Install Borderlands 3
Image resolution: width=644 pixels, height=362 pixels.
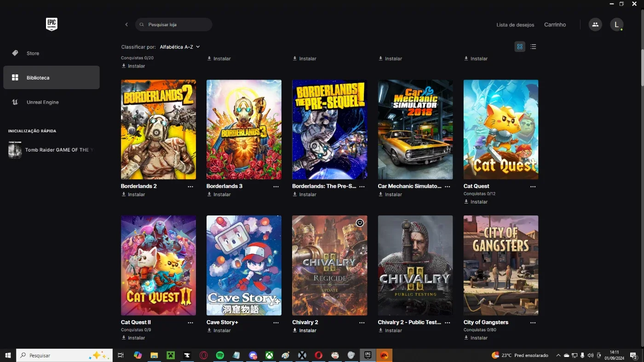click(219, 194)
